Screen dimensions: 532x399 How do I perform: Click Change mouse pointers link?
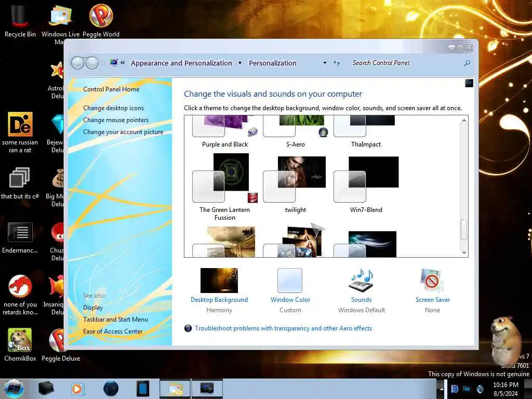[116, 120]
